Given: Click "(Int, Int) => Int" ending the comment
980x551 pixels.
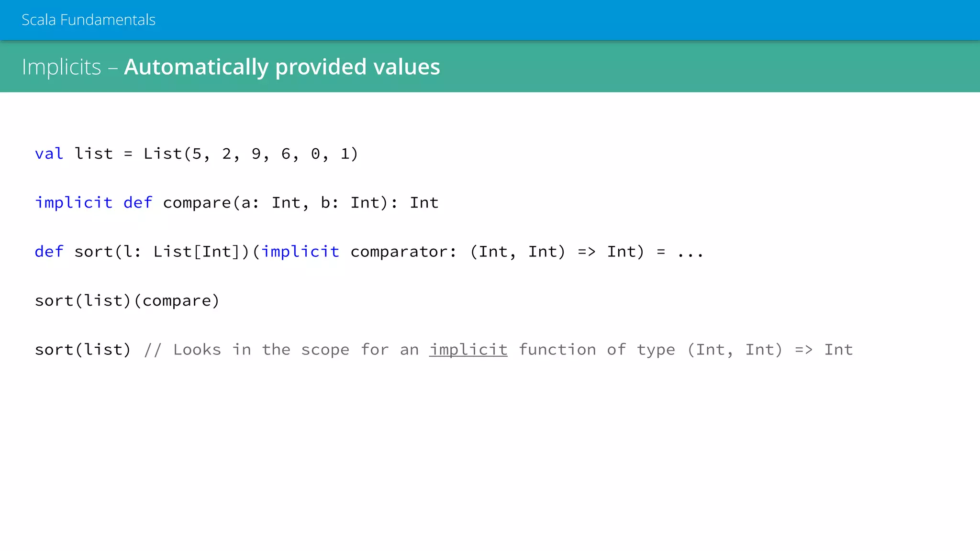Looking at the screenshot, I should (x=769, y=350).
